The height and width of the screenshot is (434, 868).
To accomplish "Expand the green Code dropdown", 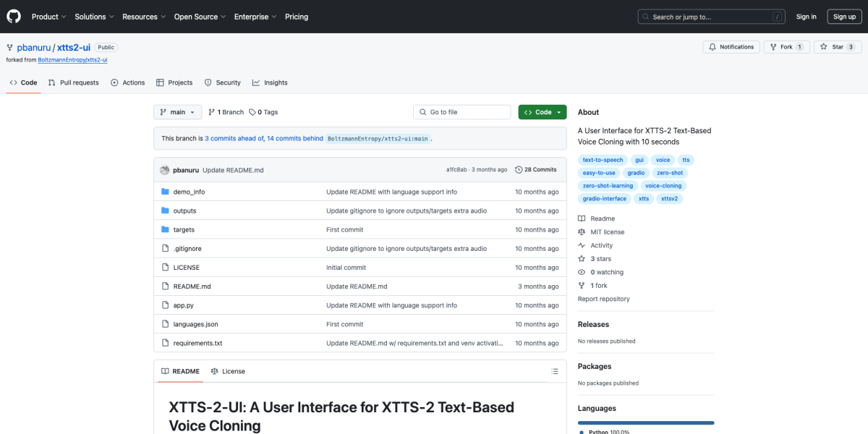I will click(x=542, y=112).
